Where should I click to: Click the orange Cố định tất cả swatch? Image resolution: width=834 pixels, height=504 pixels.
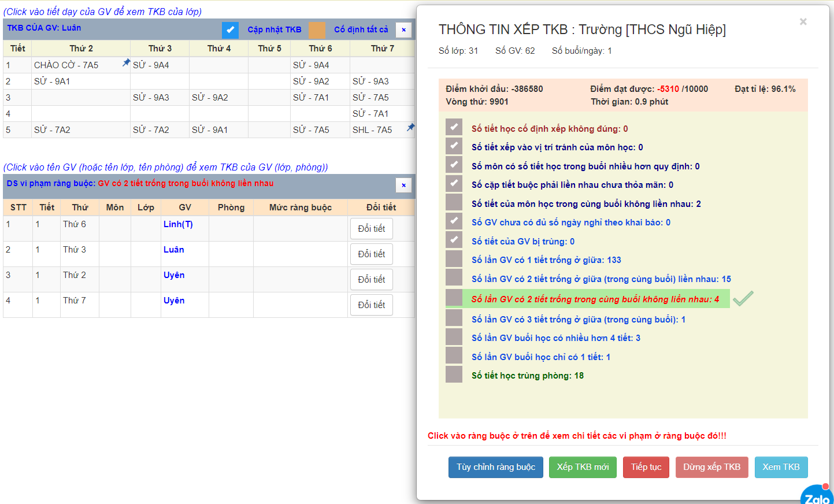click(317, 29)
